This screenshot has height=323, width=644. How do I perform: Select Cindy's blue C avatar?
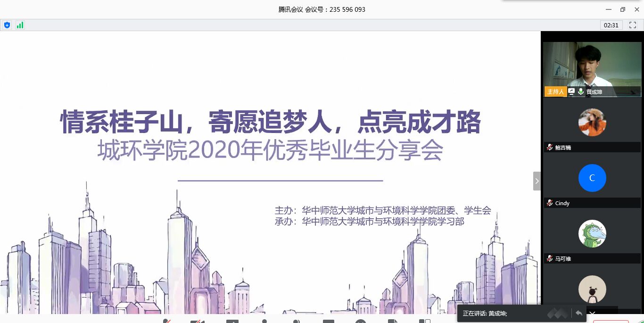(x=592, y=178)
